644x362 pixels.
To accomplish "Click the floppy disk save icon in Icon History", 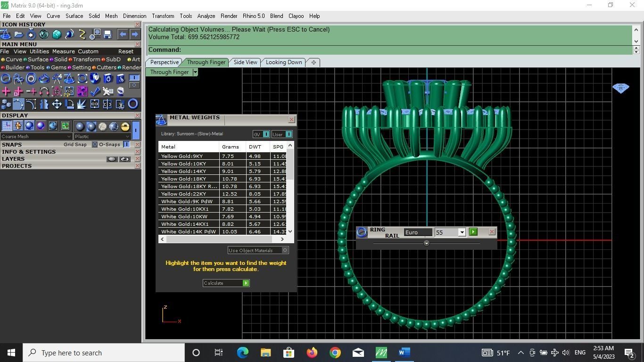I will point(107,34).
